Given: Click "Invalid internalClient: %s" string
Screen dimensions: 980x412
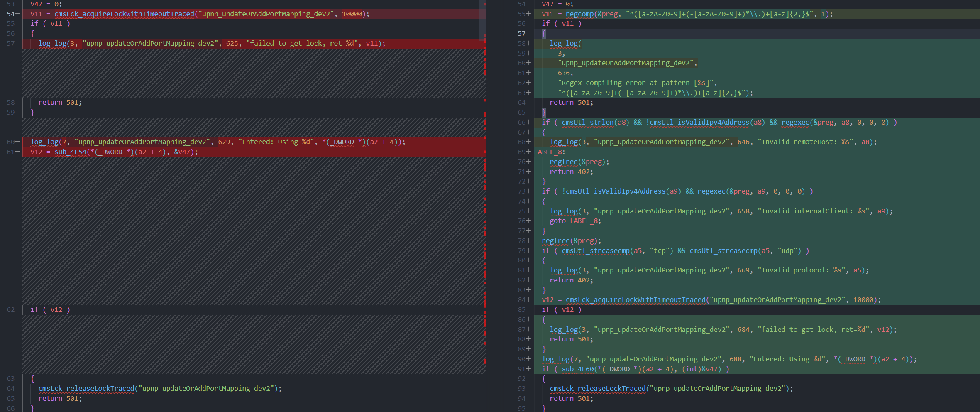Looking at the screenshot, I should (814, 211).
